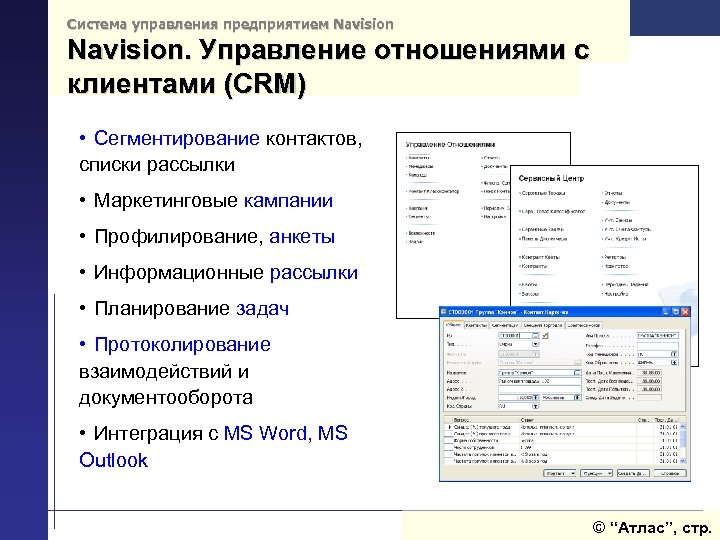Close the Contact Card window
720x540 pixels.
point(685,312)
